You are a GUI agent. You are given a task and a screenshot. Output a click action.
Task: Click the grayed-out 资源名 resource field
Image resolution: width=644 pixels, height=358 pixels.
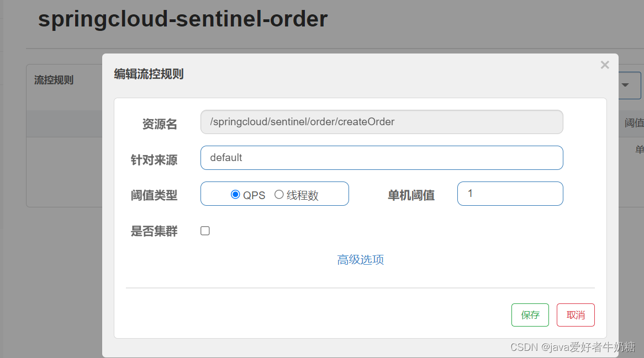pos(381,121)
